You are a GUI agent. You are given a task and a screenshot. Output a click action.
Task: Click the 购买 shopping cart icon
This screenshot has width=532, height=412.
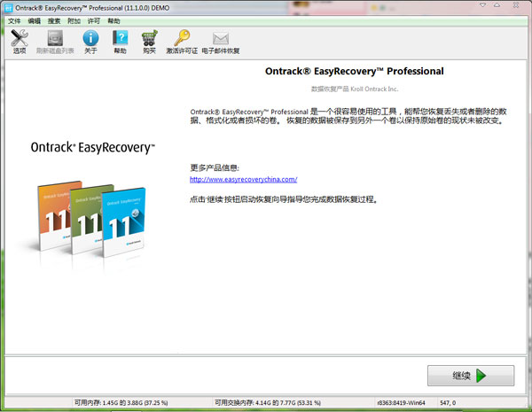click(x=149, y=38)
